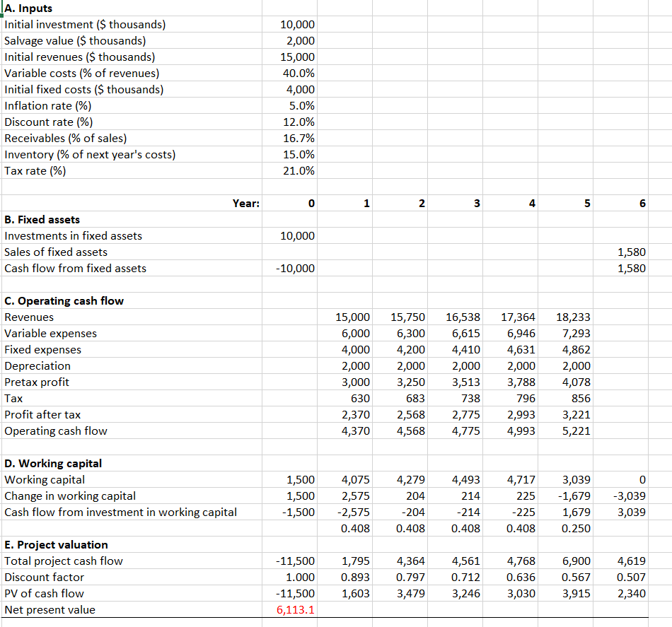Click the C. Operating cash flow heading
Screen dimensions: 672x627
pyautogui.click(x=64, y=300)
